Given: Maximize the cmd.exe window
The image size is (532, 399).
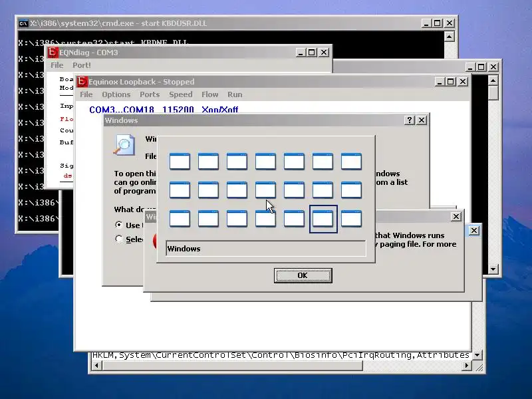Looking at the screenshot, I should (438, 23).
